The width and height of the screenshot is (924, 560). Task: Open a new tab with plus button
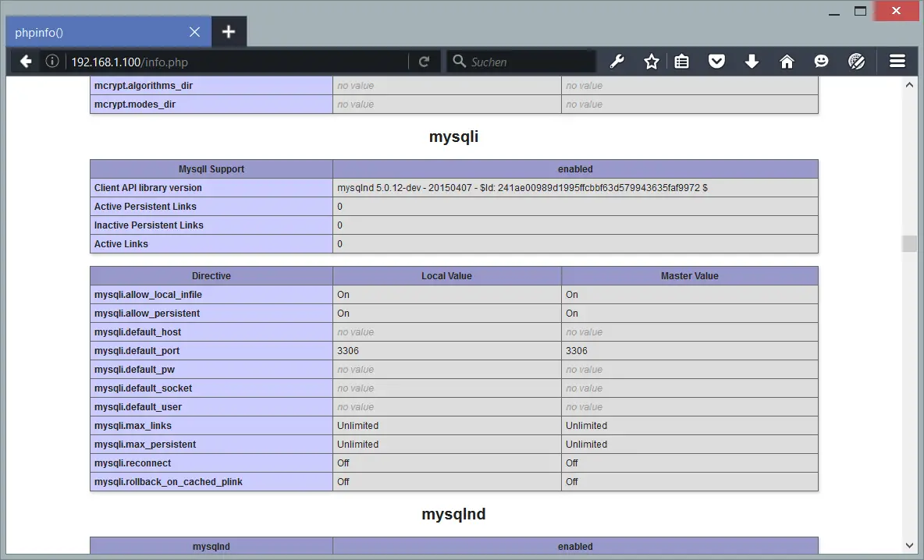(229, 32)
